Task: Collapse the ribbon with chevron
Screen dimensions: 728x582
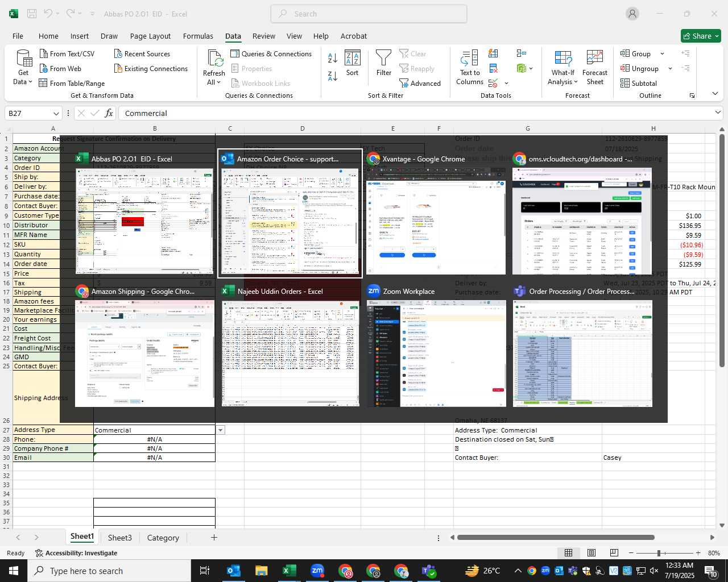Action: [715, 94]
